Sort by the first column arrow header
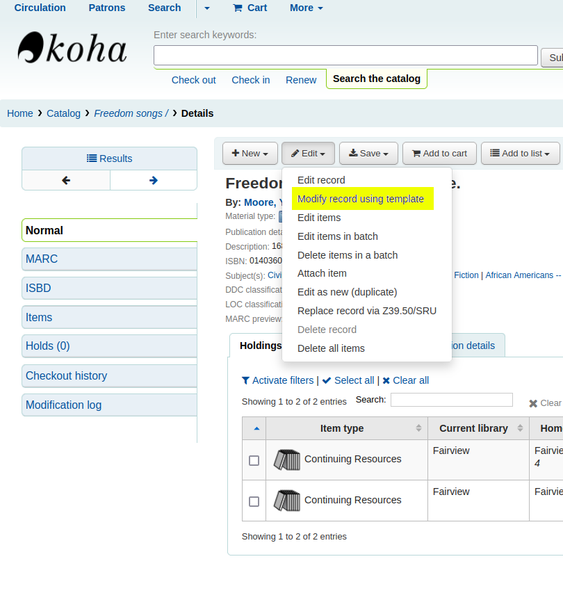563x600 pixels. pyautogui.click(x=256, y=428)
